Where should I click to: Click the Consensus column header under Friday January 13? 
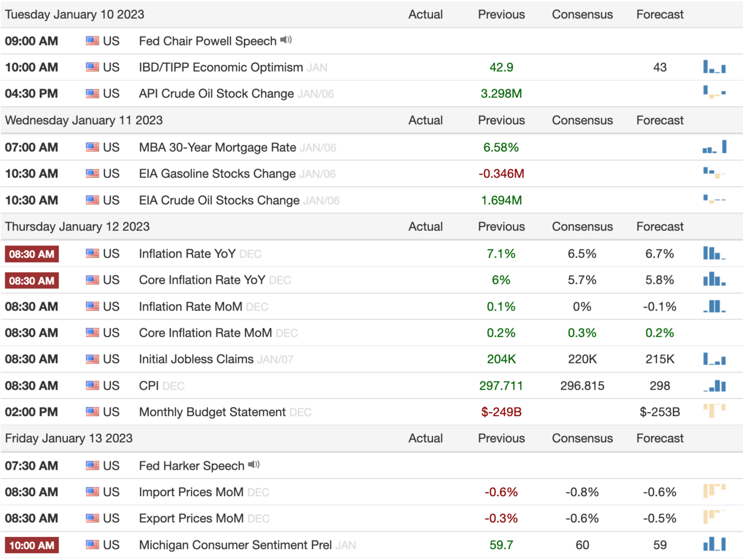582,438
